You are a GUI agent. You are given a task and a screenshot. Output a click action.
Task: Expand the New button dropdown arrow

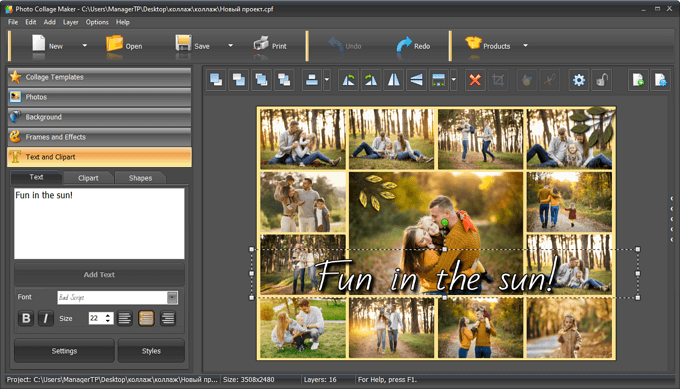click(85, 45)
